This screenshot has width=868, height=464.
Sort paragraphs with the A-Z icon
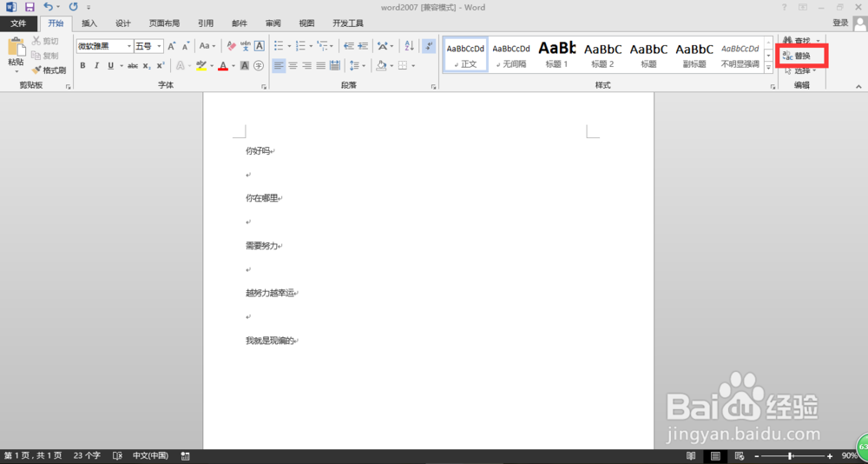pyautogui.click(x=409, y=46)
